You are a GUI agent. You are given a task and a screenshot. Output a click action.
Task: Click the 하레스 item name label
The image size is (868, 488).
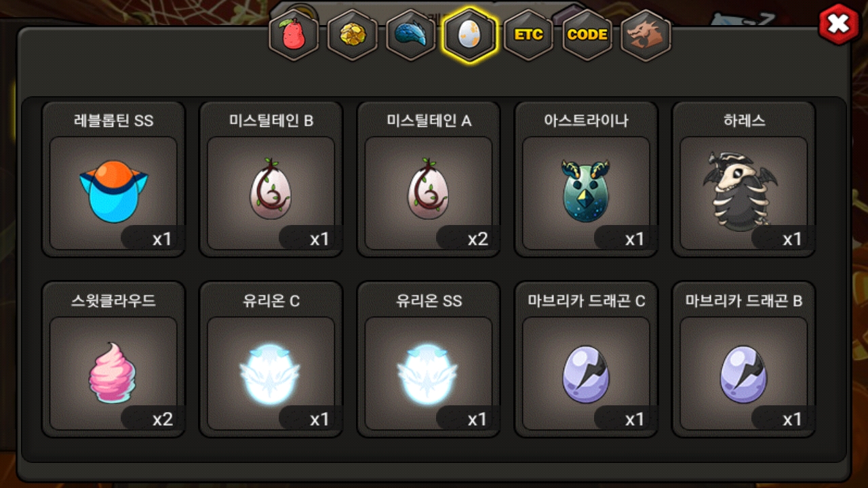click(x=744, y=121)
